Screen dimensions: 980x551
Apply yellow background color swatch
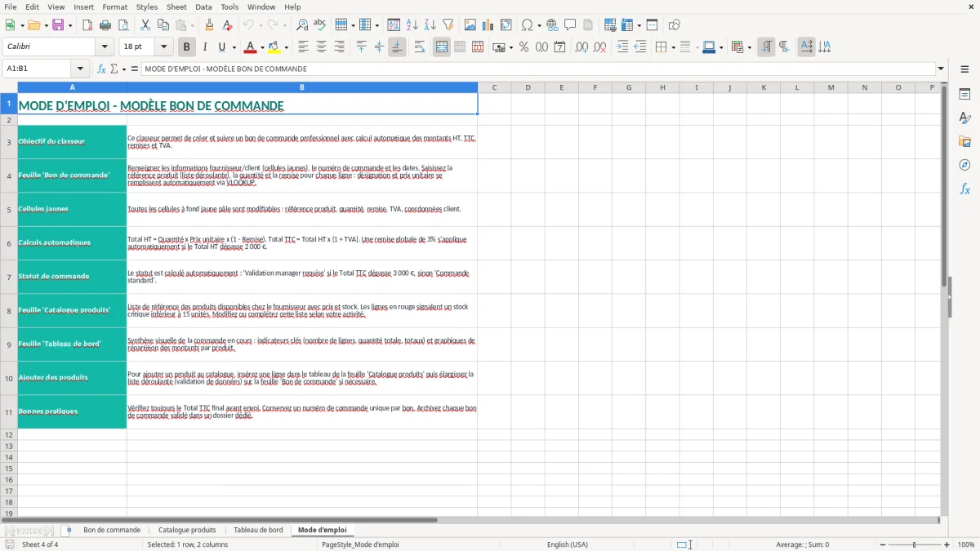[x=274, y=47]
